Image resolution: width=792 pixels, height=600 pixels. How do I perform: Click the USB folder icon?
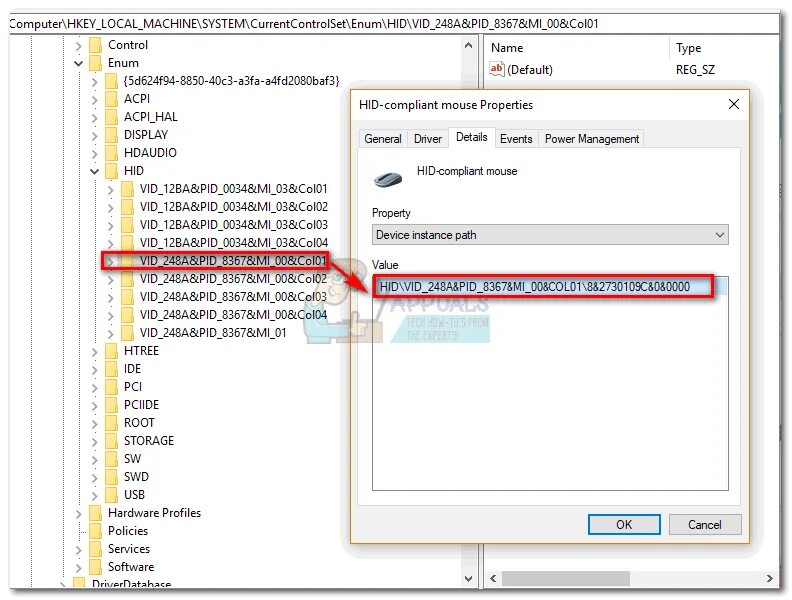coord(112,495)
